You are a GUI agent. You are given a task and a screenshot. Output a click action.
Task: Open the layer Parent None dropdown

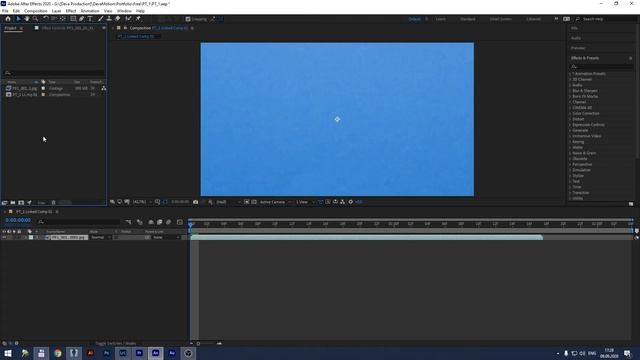click(x=166, y=238)
